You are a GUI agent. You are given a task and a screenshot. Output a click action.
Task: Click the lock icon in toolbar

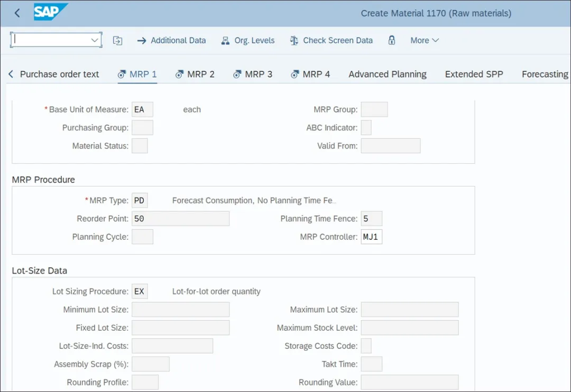(391, 40)
